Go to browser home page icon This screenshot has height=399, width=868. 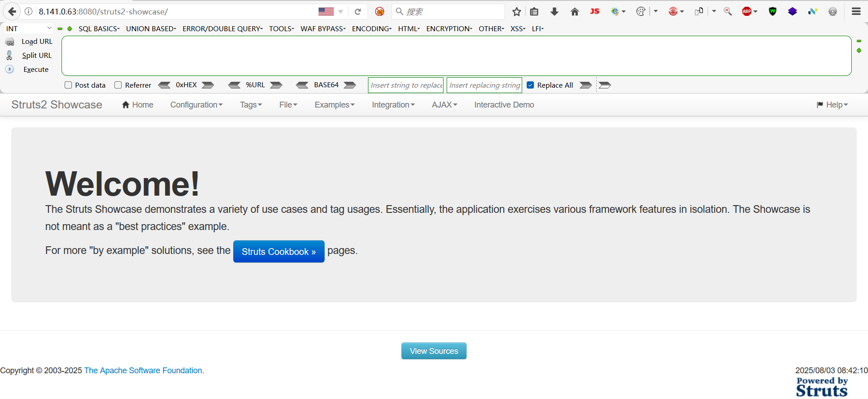(x=575, y=12)
